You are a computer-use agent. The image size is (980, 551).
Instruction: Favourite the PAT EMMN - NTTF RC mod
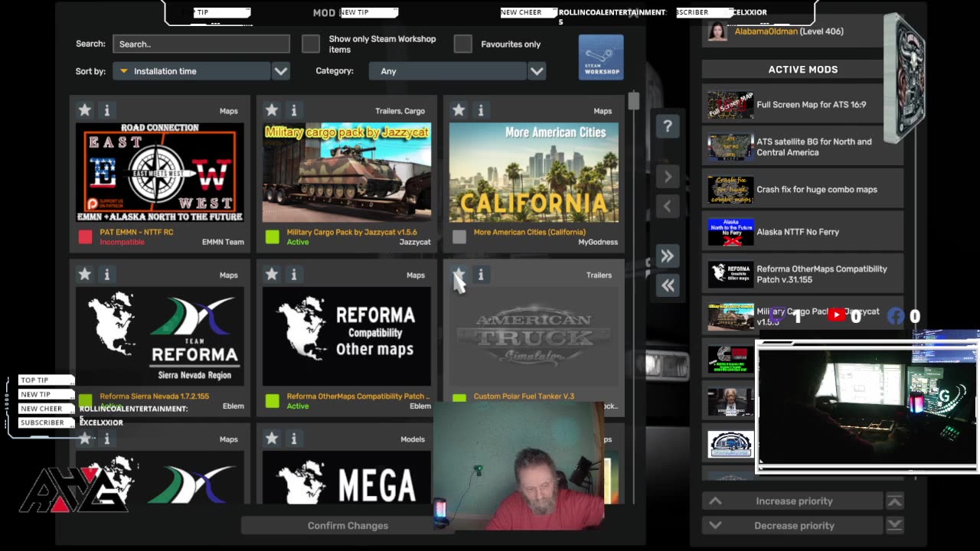pyautogui.click(x=85, y=110)
